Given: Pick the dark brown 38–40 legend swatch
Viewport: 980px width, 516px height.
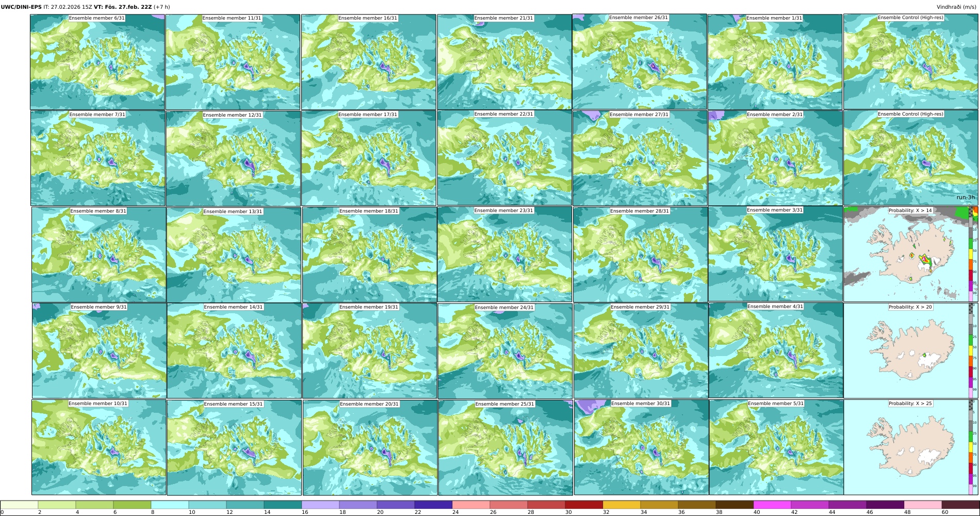Looking at the screenshot, I should 734,505.
